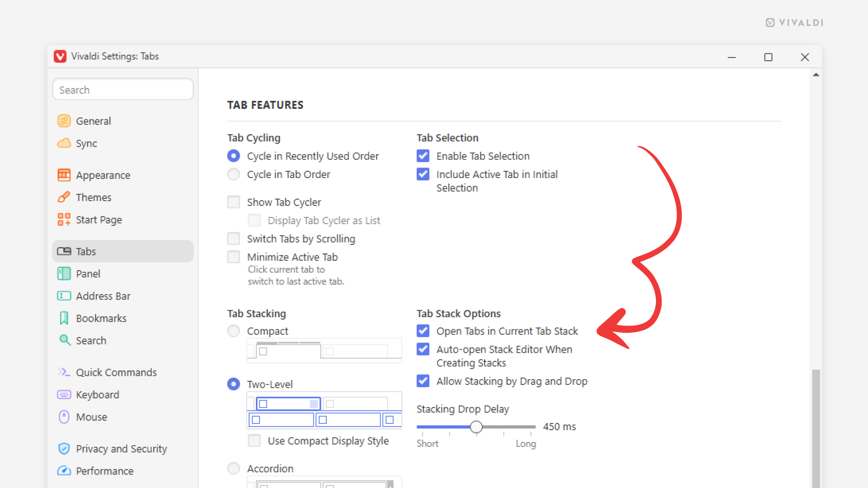Click the Vivaldi logo in title bar
The width and height of the screenshot is (868, 488).
pyautogui.click(x=60, y=56)
